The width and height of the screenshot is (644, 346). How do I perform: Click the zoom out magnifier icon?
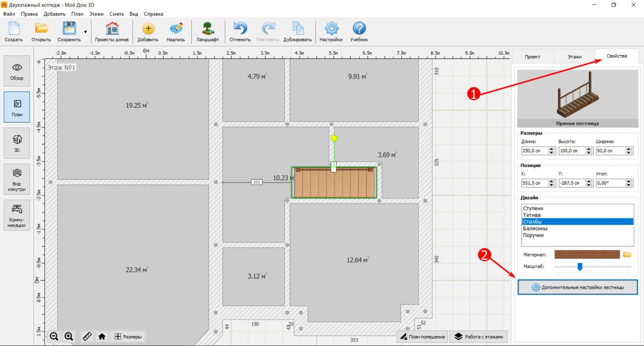[x=54, y=337]
